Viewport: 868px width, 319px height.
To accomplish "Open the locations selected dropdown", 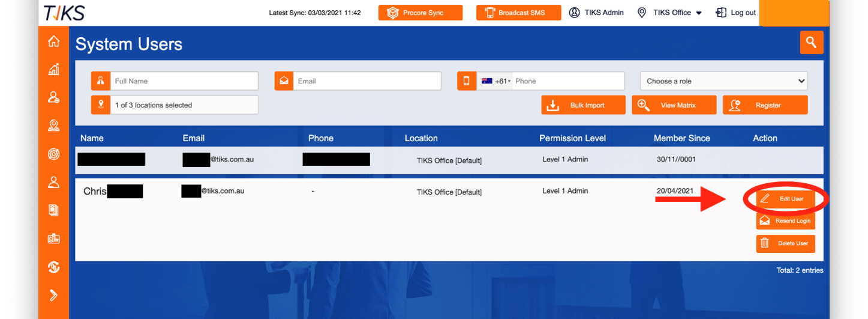I will pyautogui.click(x=184, y=105).
